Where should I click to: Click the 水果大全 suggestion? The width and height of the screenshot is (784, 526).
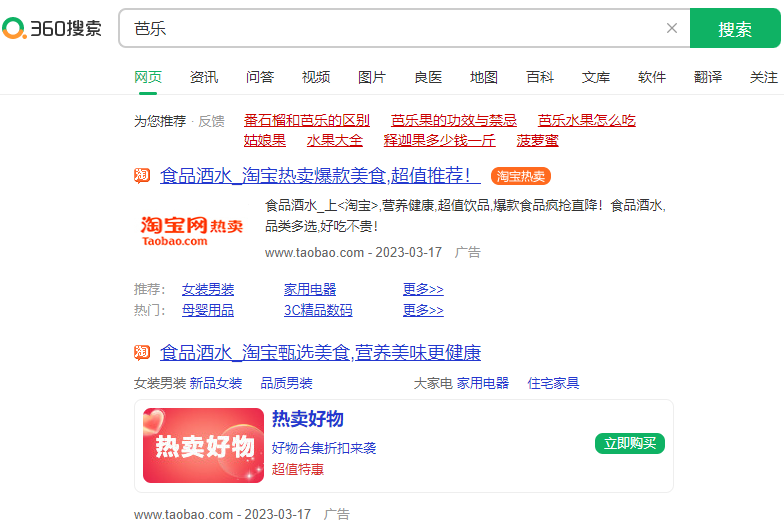click(334, 140)
